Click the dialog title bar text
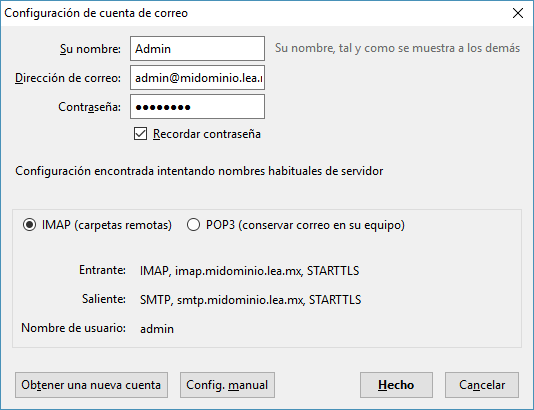Viewport: 534px width, 410px height. [96, 13]
